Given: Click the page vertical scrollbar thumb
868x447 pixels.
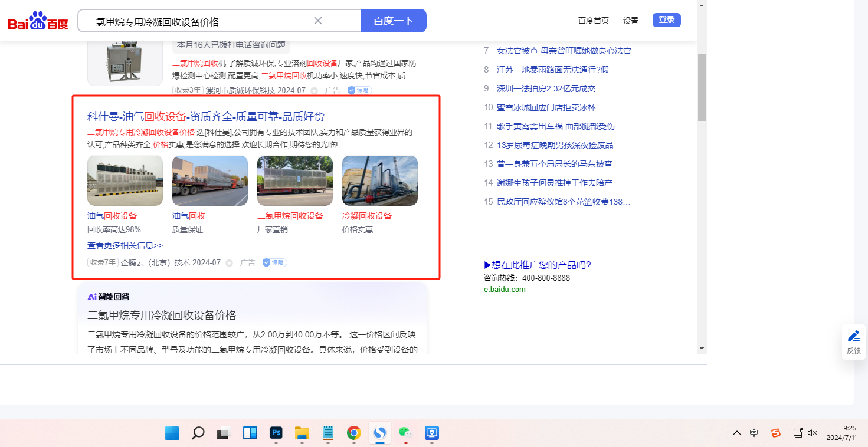Looking at the screenshot, I should pyautogui.click(x=702, y=87).
